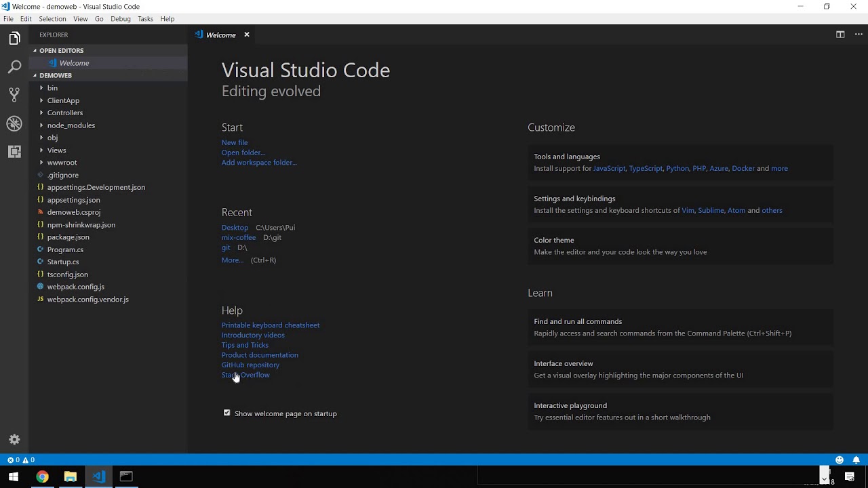Open the Selection menu
The image size is (868, 488).
pyautogui.click(x=52, y=19)
